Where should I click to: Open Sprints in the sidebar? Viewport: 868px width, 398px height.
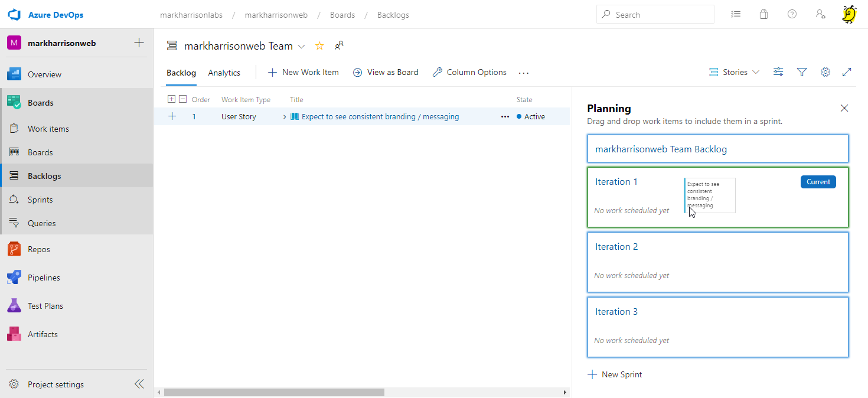[40, 200]
